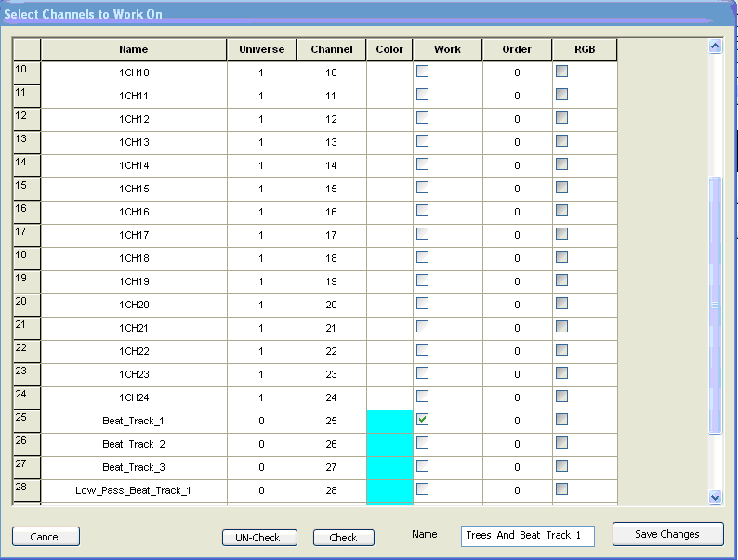
Task: Check the RGB box for 1CH24
Action: (561, 397)
